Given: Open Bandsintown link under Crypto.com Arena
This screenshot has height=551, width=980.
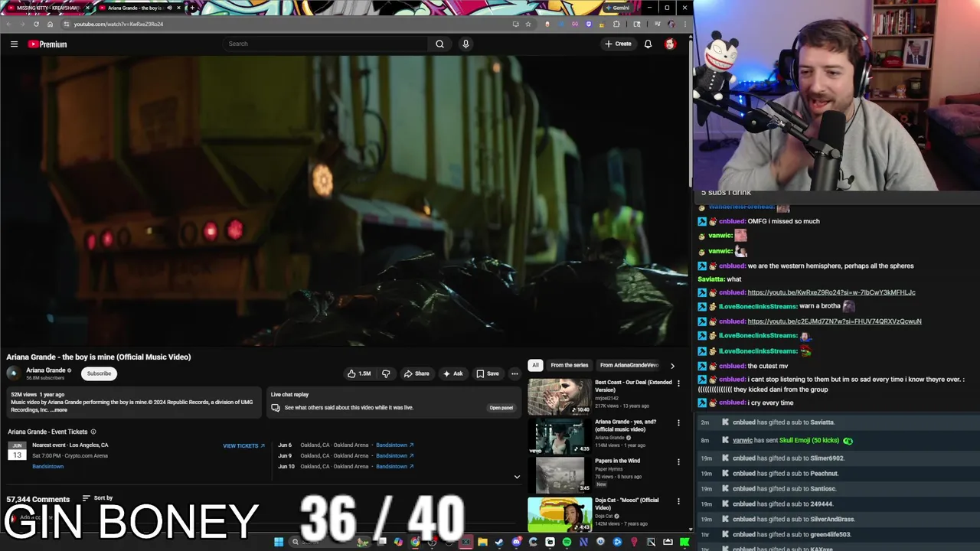Looking at the screenshot, I should pos(47,466).
